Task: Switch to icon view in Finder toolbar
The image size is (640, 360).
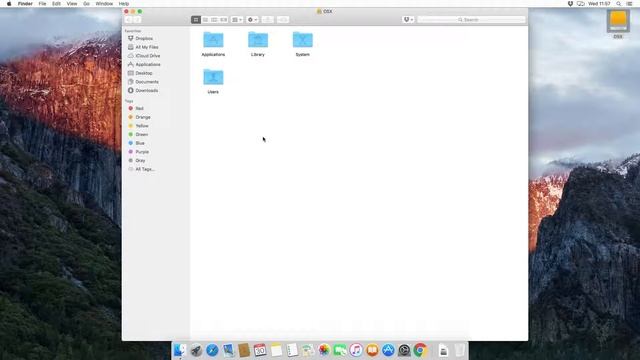Action: click(196, 20)
